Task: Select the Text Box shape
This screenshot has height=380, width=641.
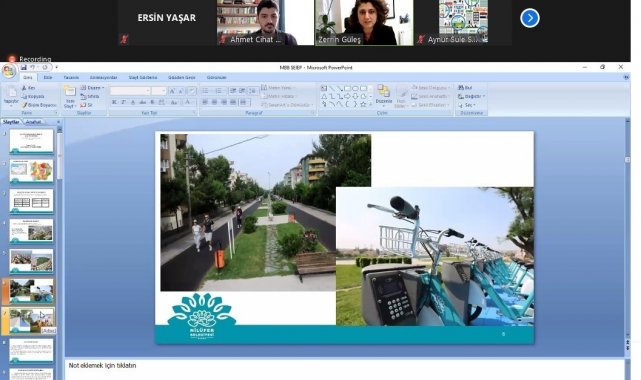Action: tap(324, 88)
